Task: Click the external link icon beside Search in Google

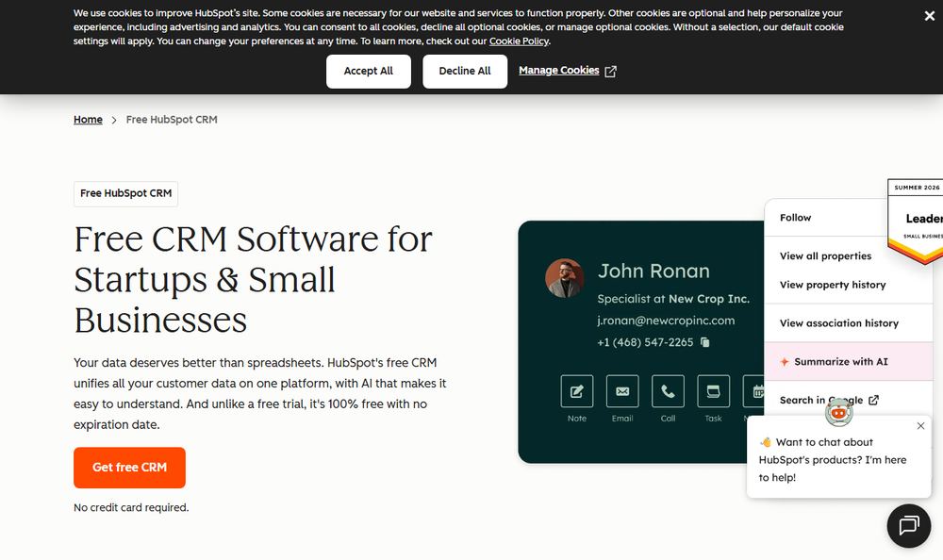Action: click(873, 400)
